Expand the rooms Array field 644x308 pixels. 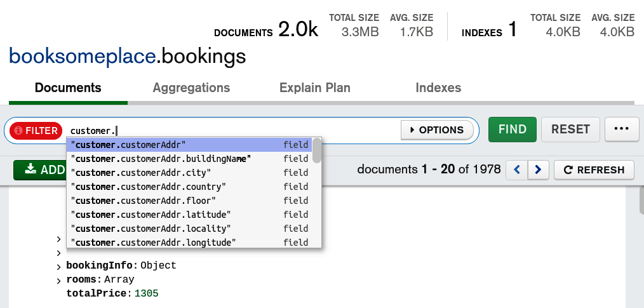click(59, 280)
